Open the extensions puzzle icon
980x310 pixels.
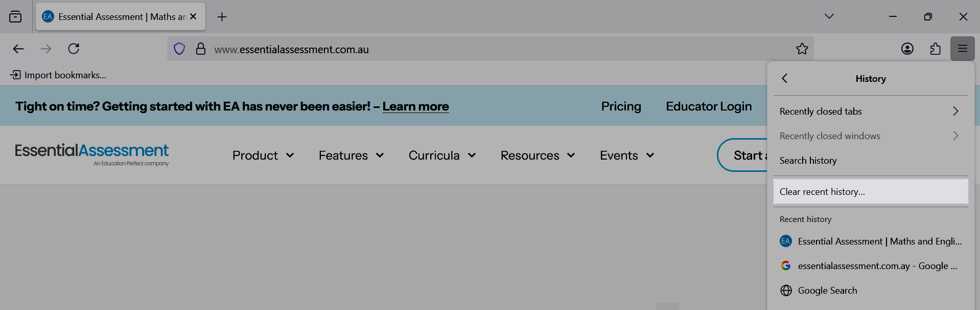935,49
